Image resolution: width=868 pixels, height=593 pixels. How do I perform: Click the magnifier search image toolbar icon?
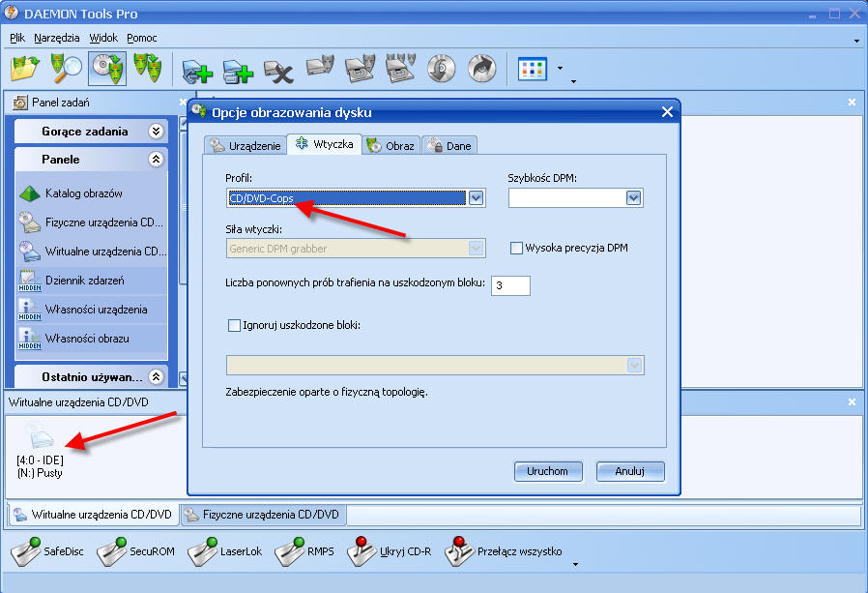66,69
